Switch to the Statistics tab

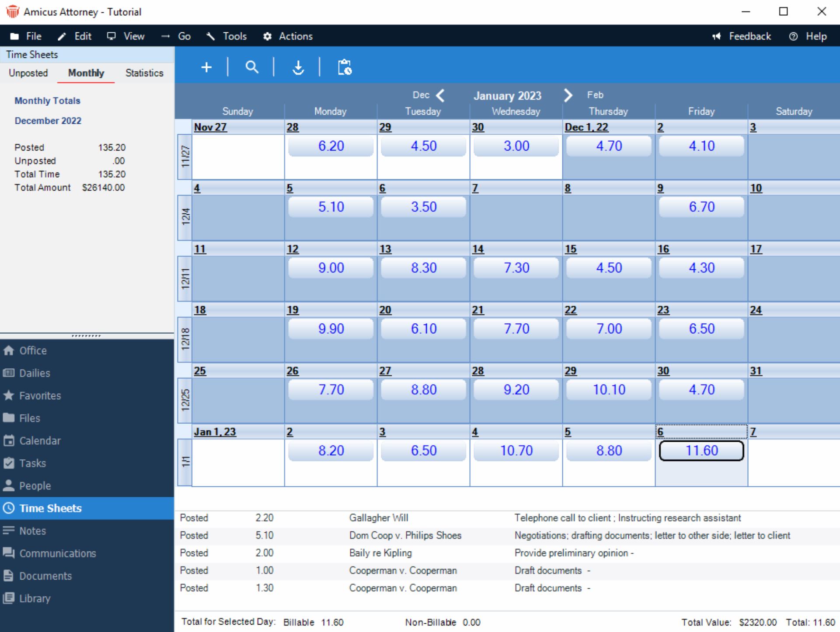(x=144, y=73)
